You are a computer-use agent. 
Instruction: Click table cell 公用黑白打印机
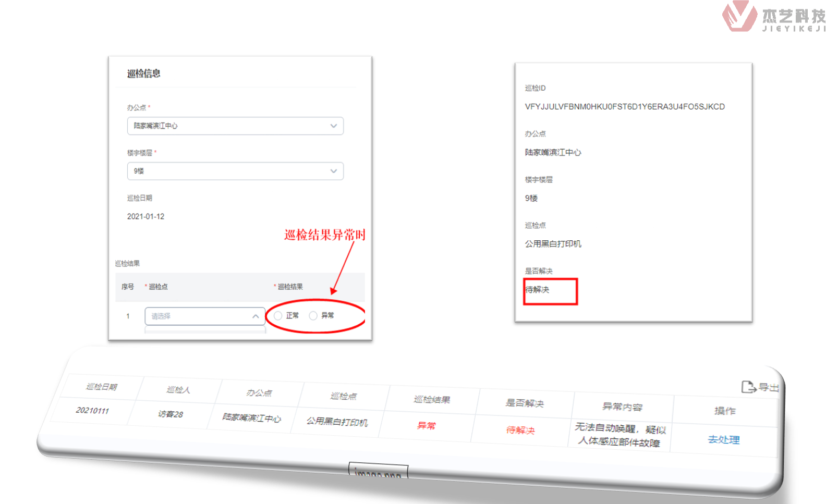pyautogui.click(x=337, y=422)
